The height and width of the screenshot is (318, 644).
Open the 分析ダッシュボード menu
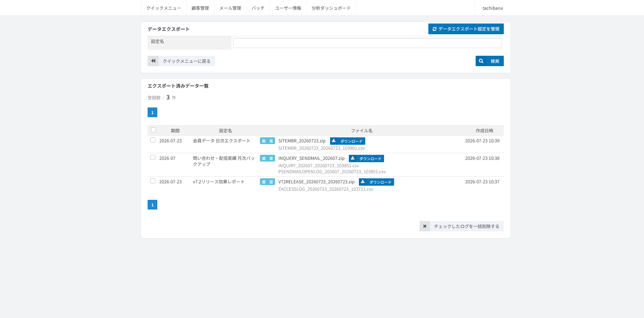click(x=331, y=8)
